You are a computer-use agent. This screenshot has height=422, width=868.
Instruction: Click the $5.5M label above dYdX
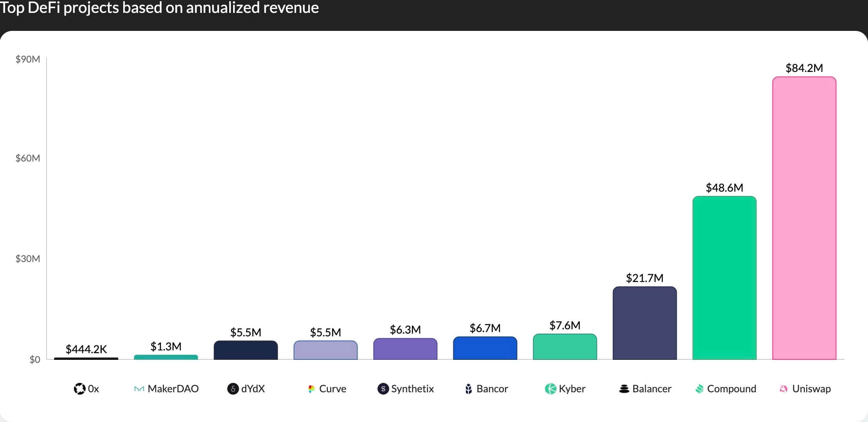tap(246, 332)
